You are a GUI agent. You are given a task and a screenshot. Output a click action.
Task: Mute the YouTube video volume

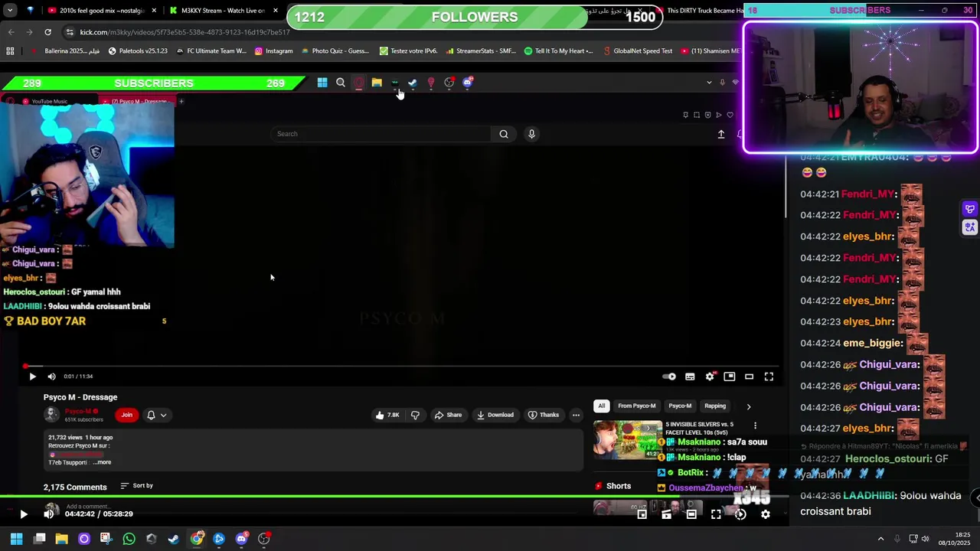51,377
